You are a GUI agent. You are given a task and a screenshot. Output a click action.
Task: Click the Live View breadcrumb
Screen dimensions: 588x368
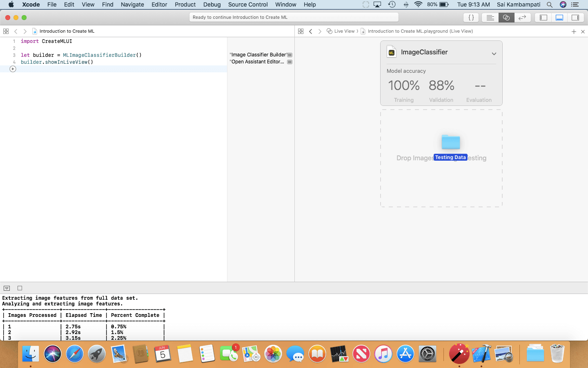[344, 31]
